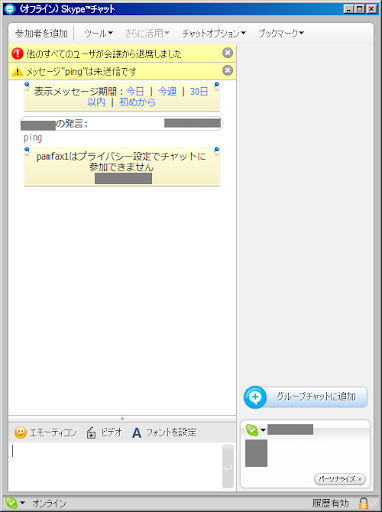The image size is (382, 512).
Task: Show messages from 今日 link
Action: [135, 91]
